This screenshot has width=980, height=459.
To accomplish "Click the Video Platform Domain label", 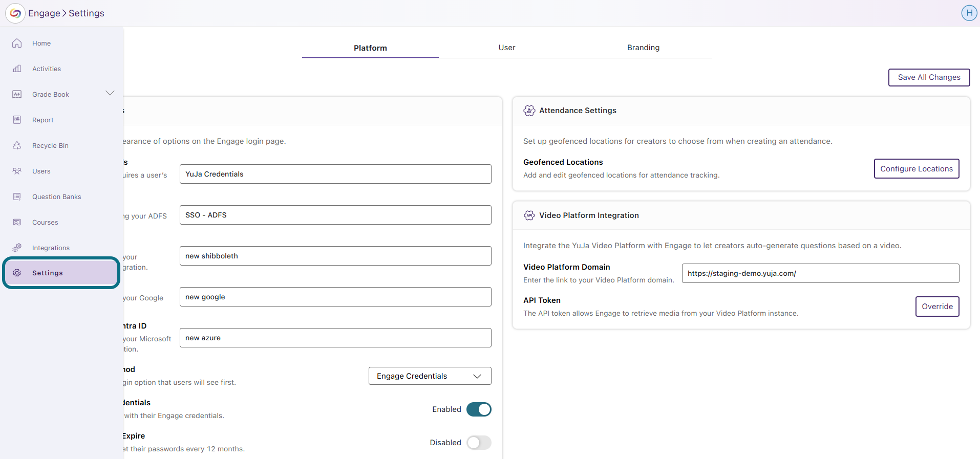I will (x=566, y=267).
